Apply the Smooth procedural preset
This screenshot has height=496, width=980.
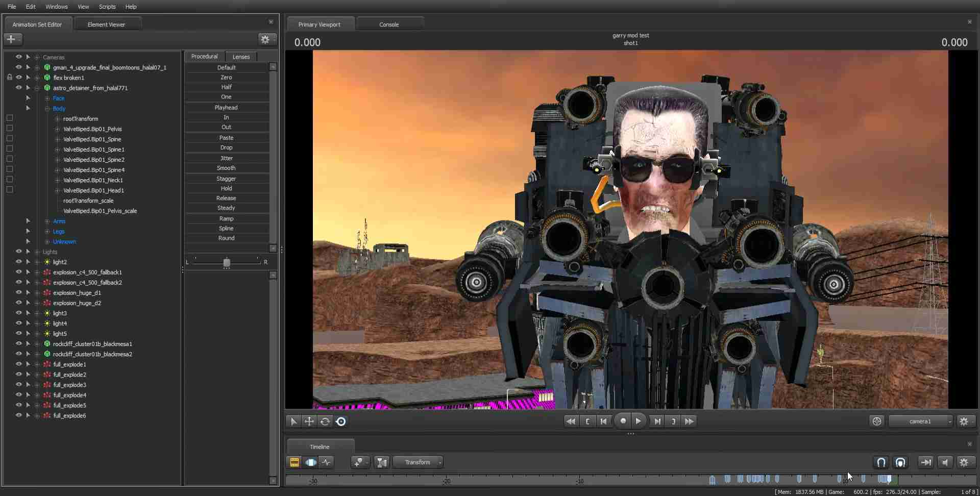(x=226, y=168)
